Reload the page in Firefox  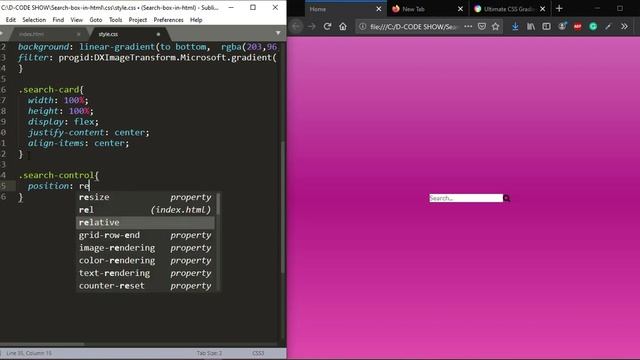(327, 27)
